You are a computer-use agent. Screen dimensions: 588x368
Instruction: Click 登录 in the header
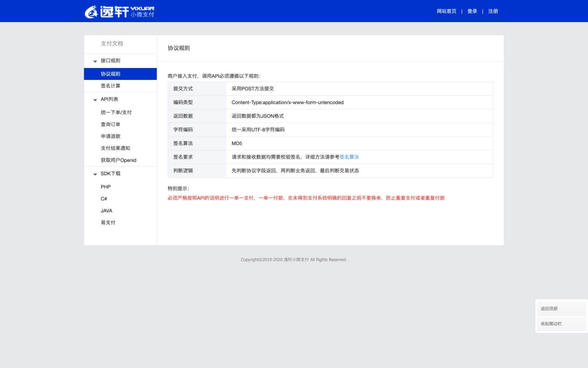click(x=472, y=11)
